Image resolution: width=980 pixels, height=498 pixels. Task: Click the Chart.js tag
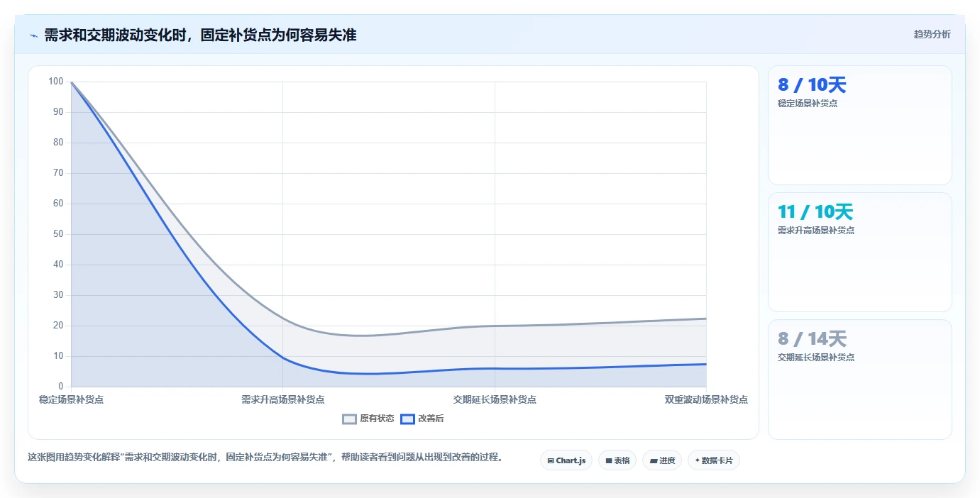click(x=566, y=460)
